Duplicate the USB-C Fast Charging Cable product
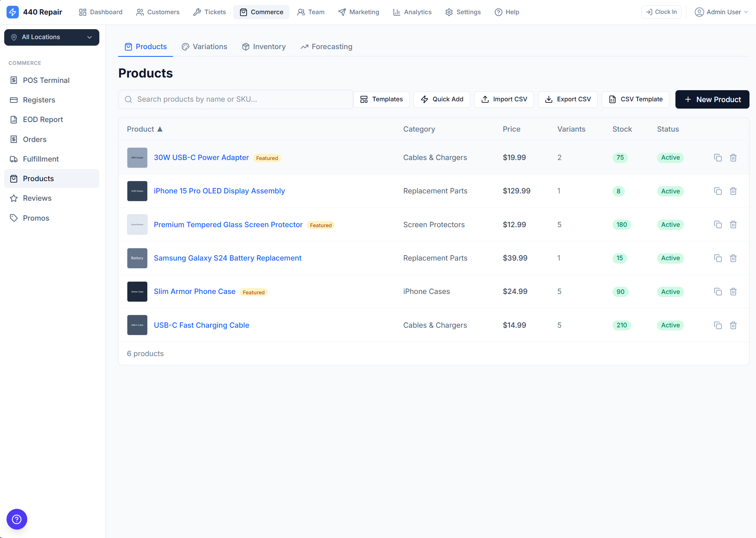Screen dimensions: 756x538 point(718,325)
